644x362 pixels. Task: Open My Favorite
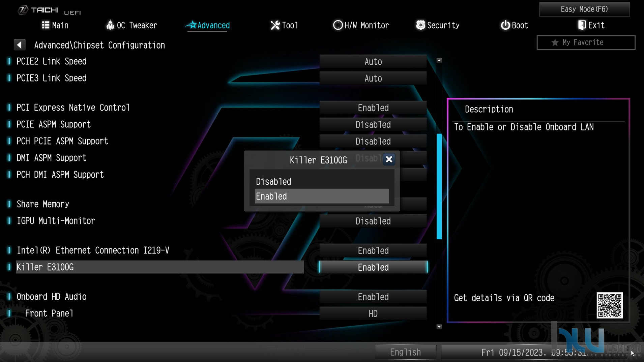coord(586,42)
